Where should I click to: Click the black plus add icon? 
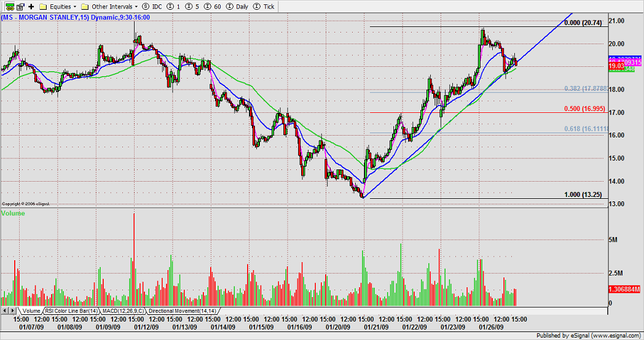point(31,7)
